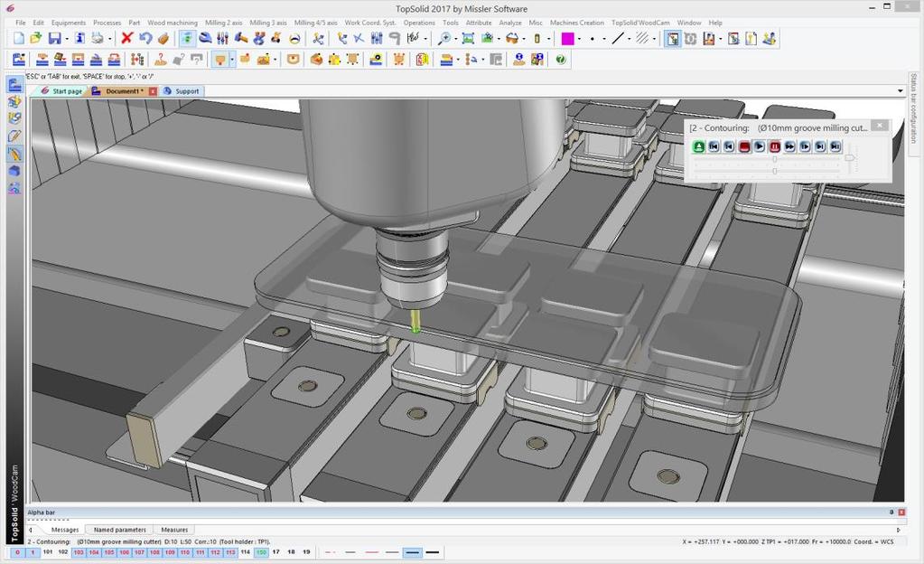
Task: Step back one move in the simulation
Action: 729,146
